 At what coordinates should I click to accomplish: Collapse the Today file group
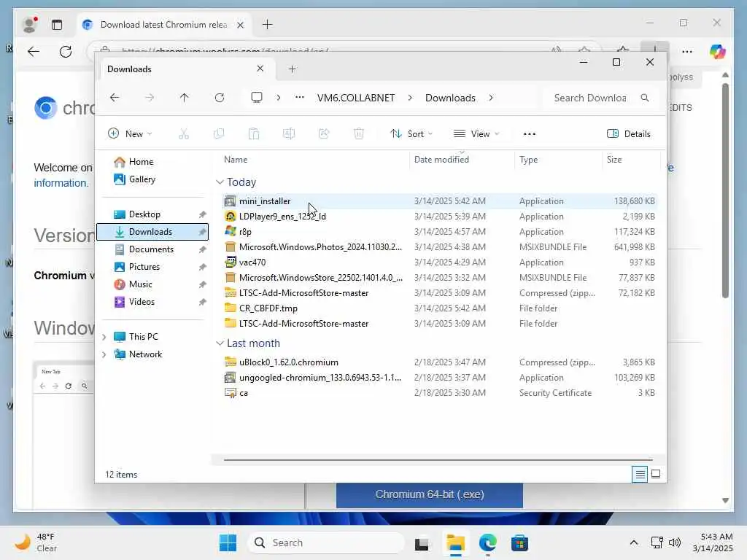click(x=220, y=182)
